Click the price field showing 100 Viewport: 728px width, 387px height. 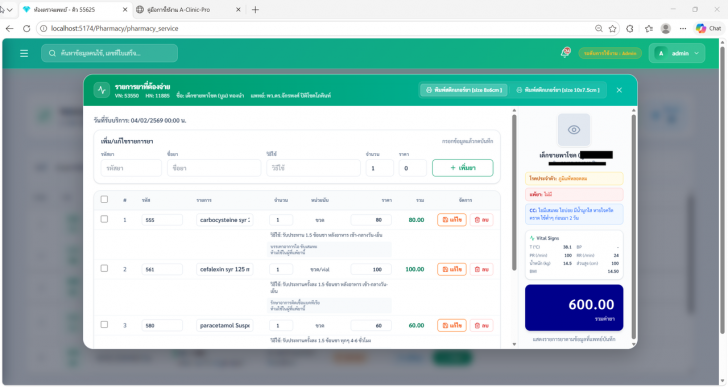click(371, 269)
